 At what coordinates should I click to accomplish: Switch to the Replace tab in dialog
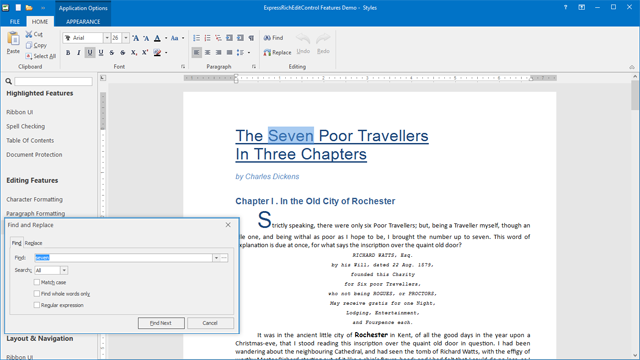point(33,243)
